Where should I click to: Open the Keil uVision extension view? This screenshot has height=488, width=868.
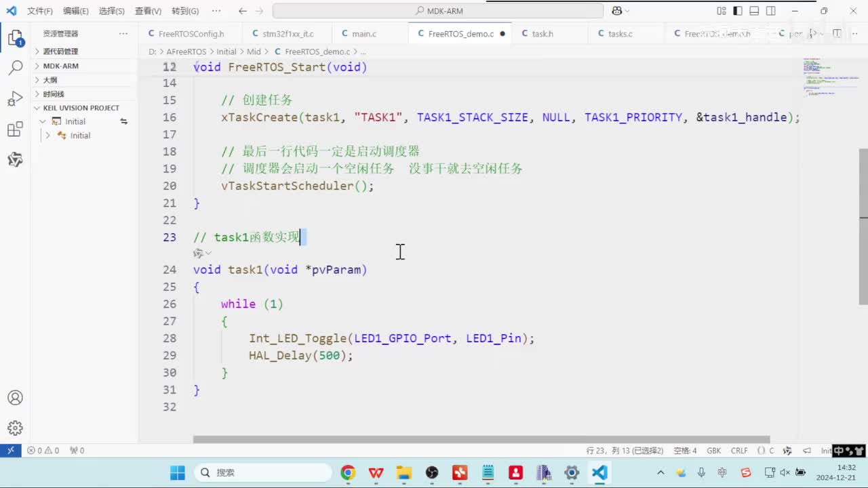15,160
